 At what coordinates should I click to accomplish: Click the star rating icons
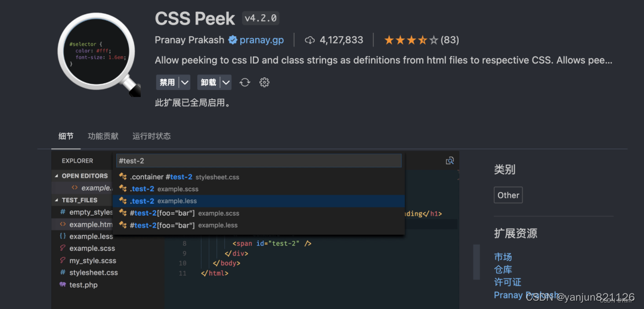point(411,40)
